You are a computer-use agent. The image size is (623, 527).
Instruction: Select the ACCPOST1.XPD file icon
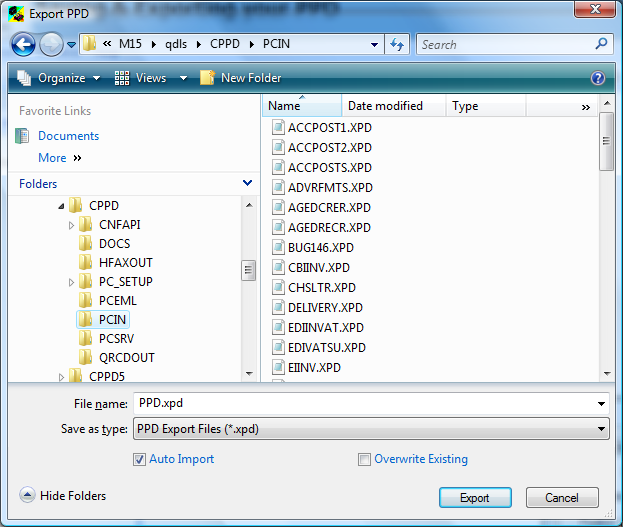(279, 128)
